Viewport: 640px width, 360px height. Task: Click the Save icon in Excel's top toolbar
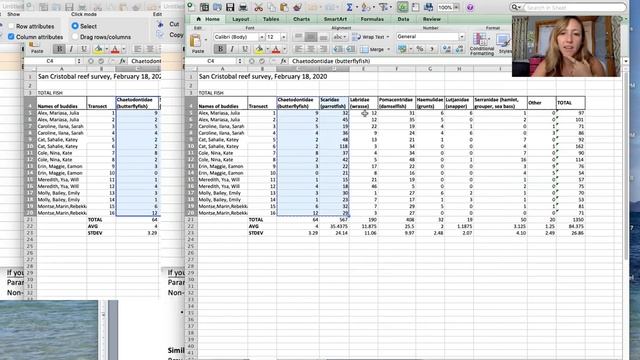coord(230,7)
